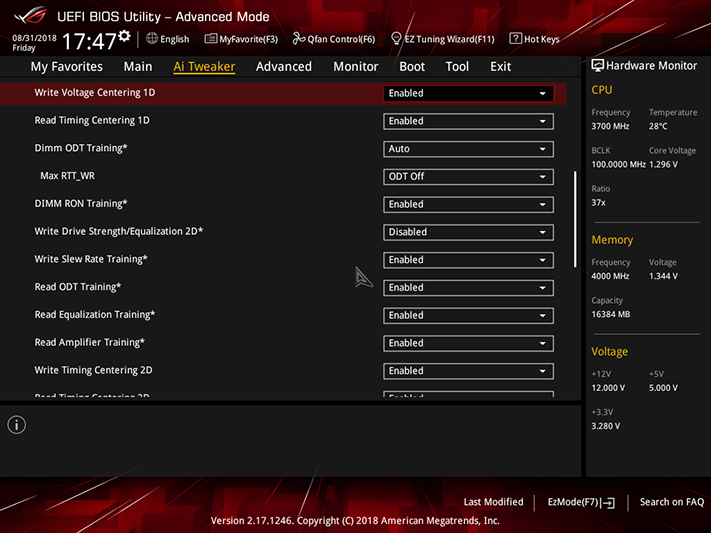711x533 pixels.
Task: Open Qfan Control(F6) fan icon
Action: coord(298,39)
